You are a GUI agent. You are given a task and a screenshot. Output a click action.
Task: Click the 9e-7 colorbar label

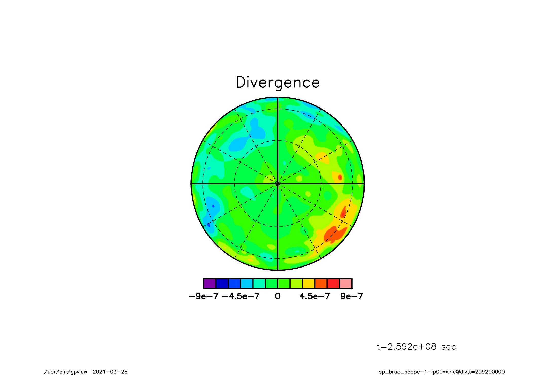352,296
